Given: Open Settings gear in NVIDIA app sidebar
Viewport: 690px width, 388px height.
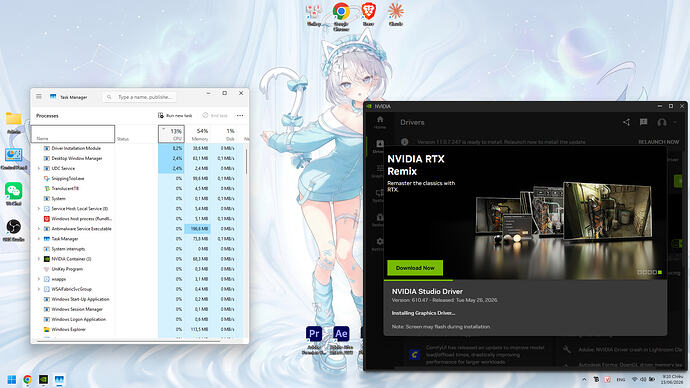Looking at the screenshot, I should pos(380,244).
